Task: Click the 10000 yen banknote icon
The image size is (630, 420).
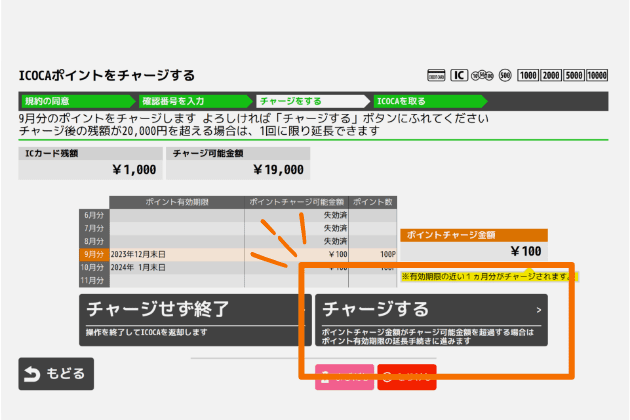Action: click(598, 75)
